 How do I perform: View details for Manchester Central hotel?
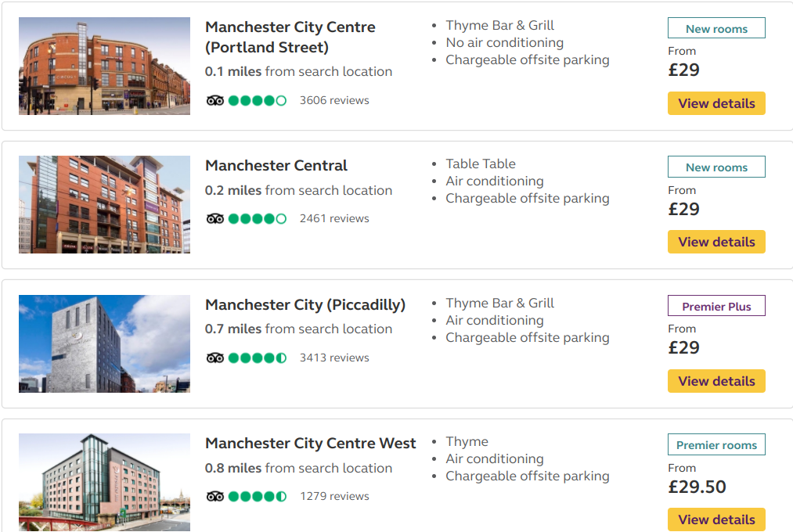716,242
